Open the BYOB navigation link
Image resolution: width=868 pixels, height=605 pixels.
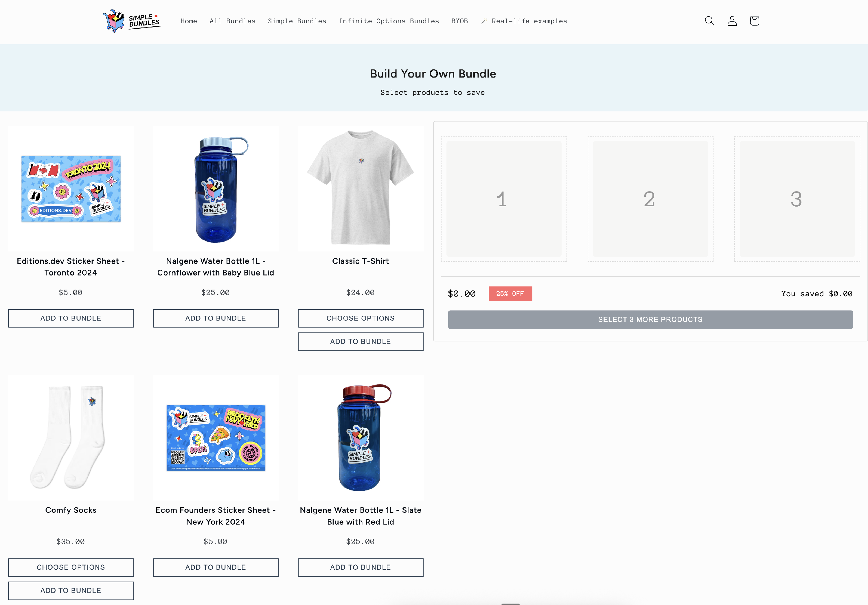459,21
